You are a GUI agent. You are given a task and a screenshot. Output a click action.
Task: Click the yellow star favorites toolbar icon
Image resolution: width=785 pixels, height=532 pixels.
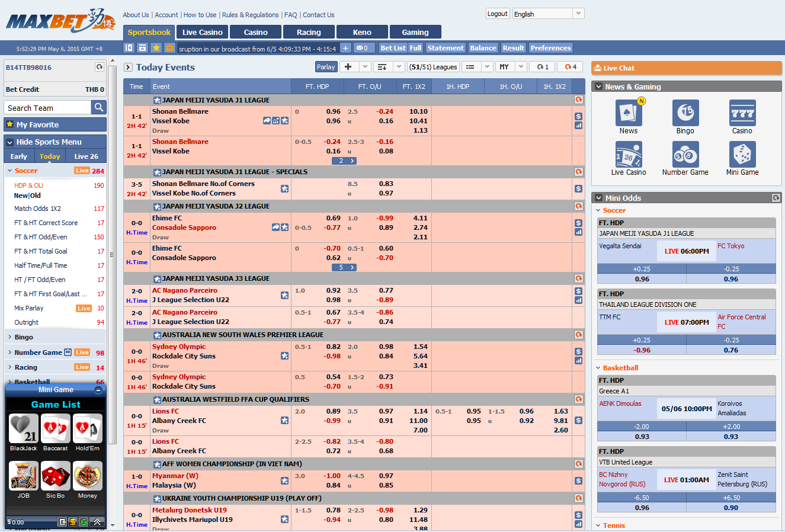[x=156, y=48]
